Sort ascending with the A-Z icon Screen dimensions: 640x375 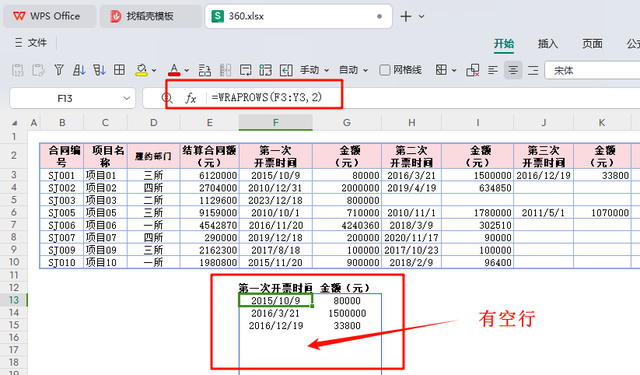pyautogui.click(x=79, y=70)
